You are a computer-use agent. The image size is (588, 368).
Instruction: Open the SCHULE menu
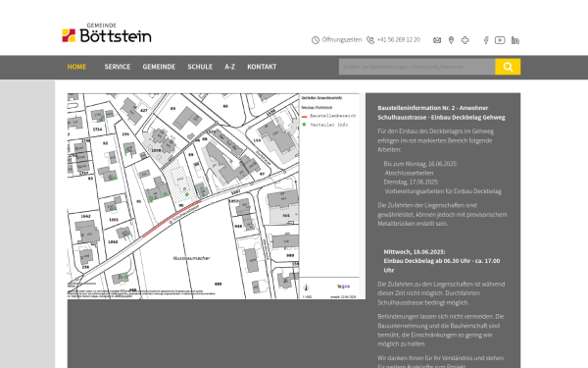[x=200, y=67]
